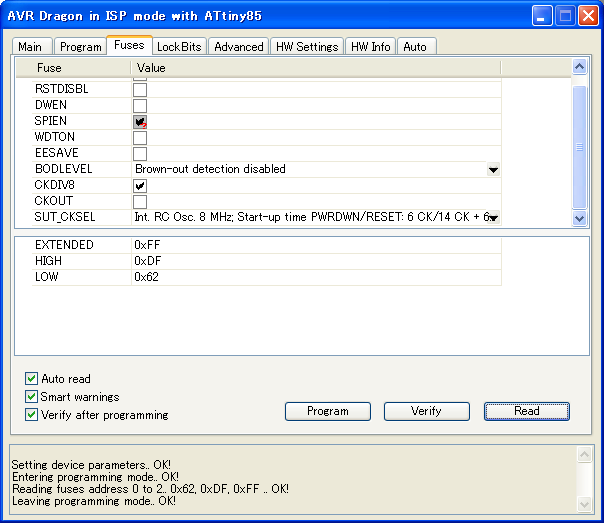Open the HW Settings tab
Screen dimensions: 604x523
pyautogui.click(x=307, y=47)
